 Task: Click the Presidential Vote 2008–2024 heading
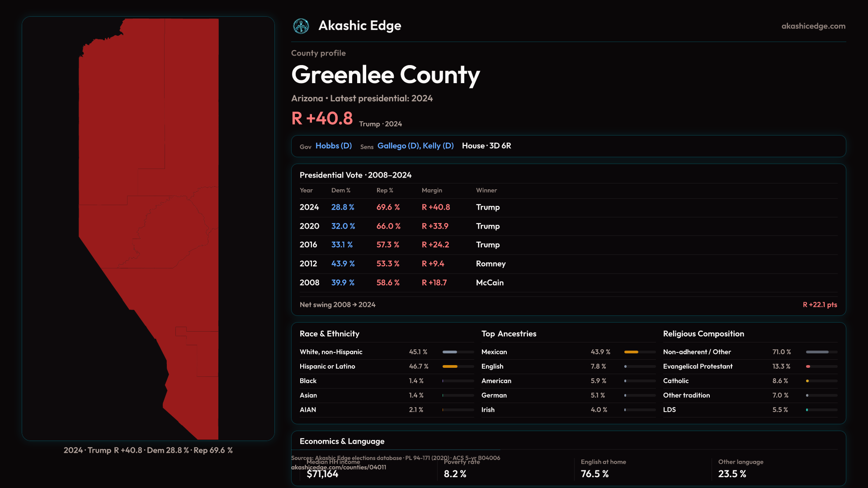(x=355, y=175)
